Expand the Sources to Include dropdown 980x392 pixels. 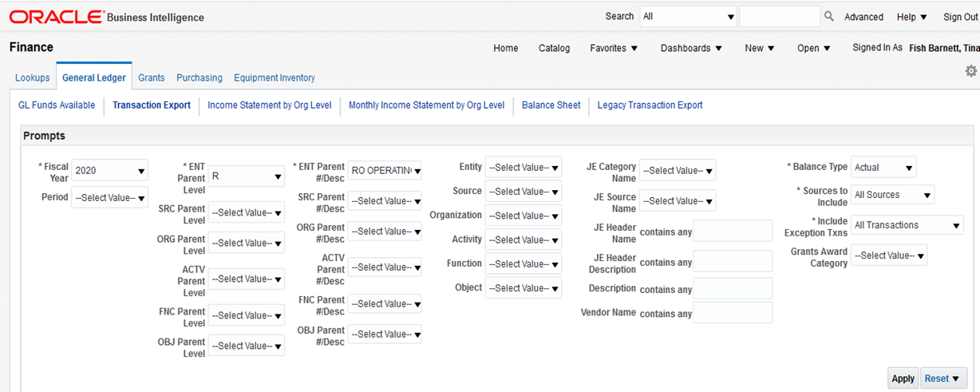tap(892, 195)
